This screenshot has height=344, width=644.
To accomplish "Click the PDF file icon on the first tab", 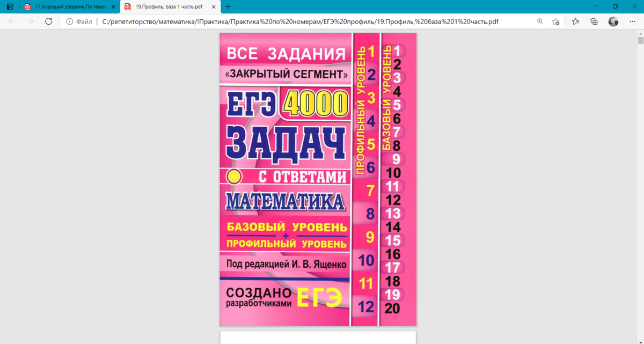I will [28, 7].
